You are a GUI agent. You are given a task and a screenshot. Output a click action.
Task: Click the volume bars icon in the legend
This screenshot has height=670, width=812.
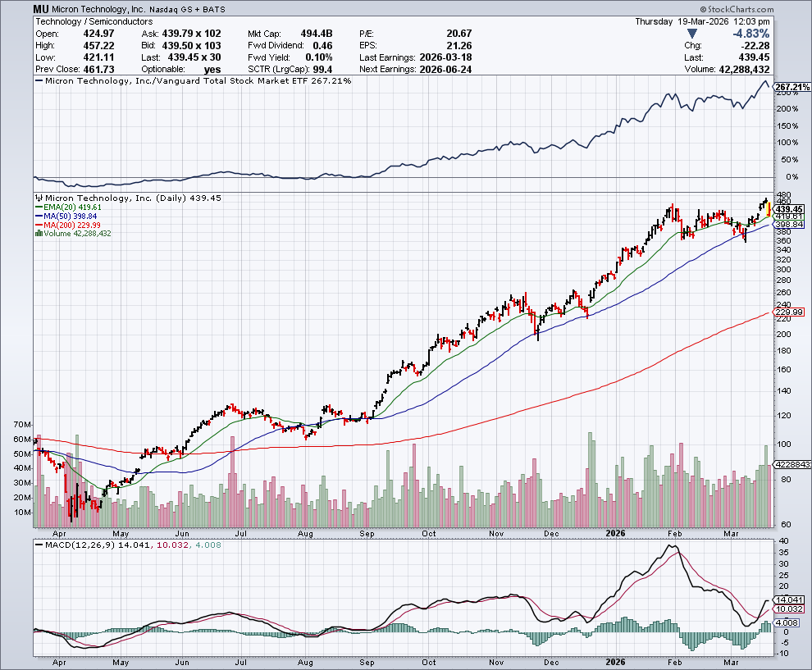[x=38, y=234]
